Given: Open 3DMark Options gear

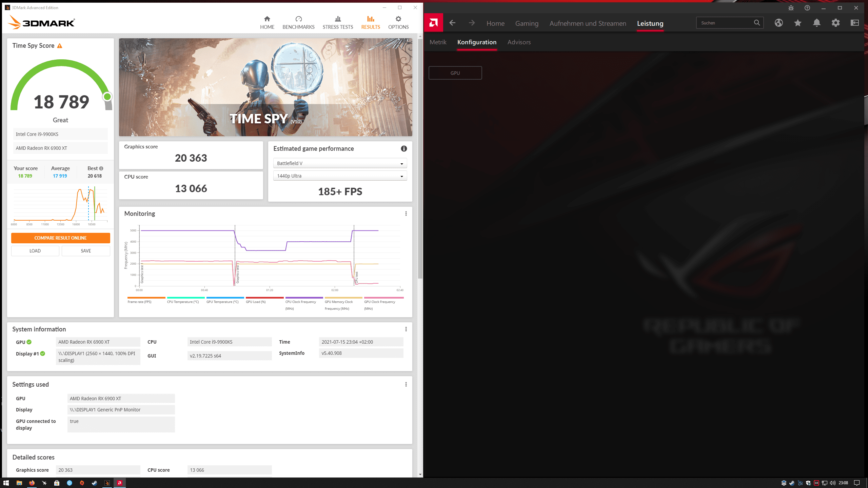Looking at the screenshot, I should coord(398,19).
